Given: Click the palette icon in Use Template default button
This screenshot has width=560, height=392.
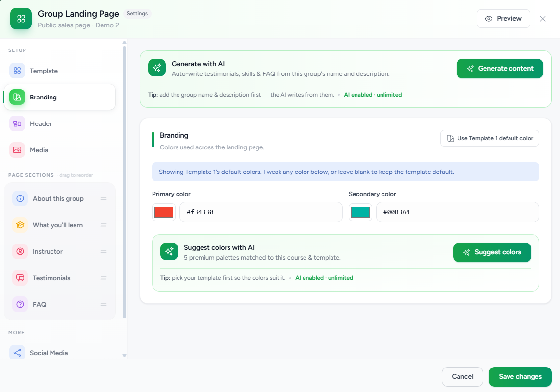Looking at the screenshot, I should [451, 138].
